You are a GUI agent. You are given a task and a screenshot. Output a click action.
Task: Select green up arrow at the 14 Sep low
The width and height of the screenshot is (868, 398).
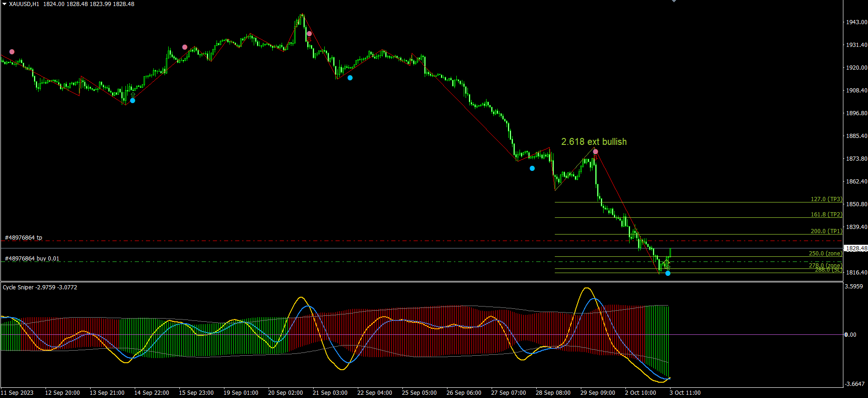point(133,95)
